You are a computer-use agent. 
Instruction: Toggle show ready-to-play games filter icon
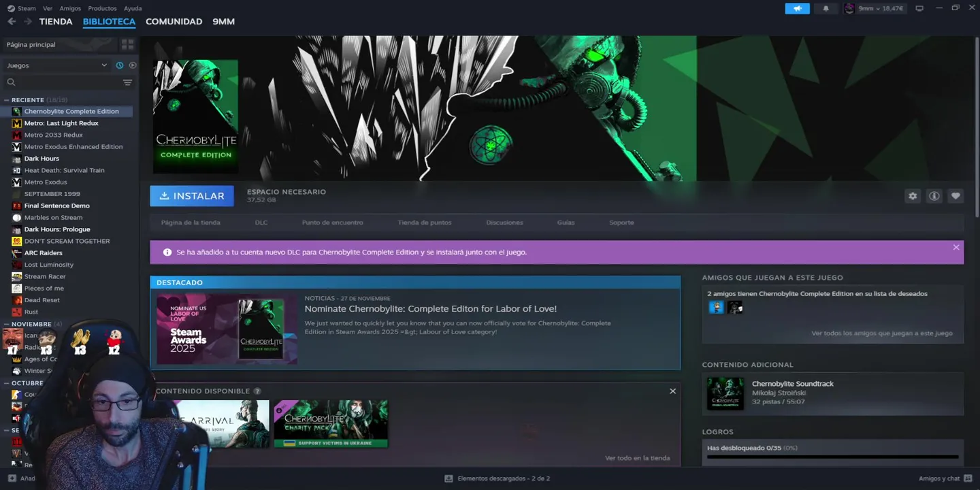133,65
